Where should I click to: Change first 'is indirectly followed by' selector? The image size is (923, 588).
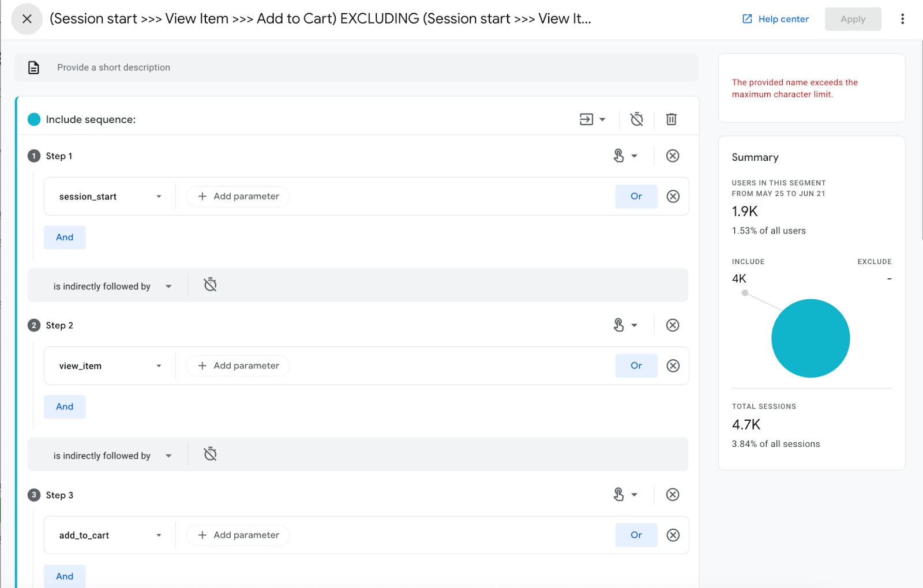click(x=112, y=287)
